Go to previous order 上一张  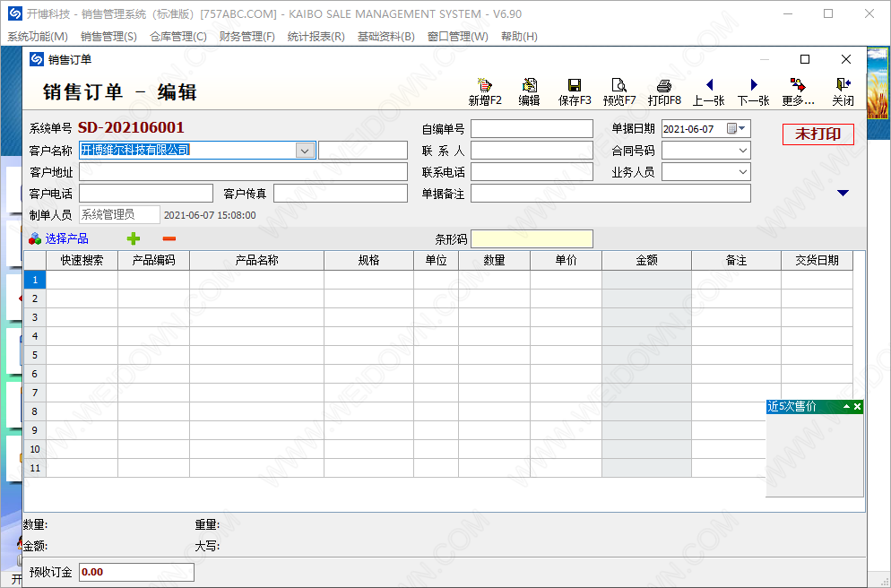(x=708, y=91)
